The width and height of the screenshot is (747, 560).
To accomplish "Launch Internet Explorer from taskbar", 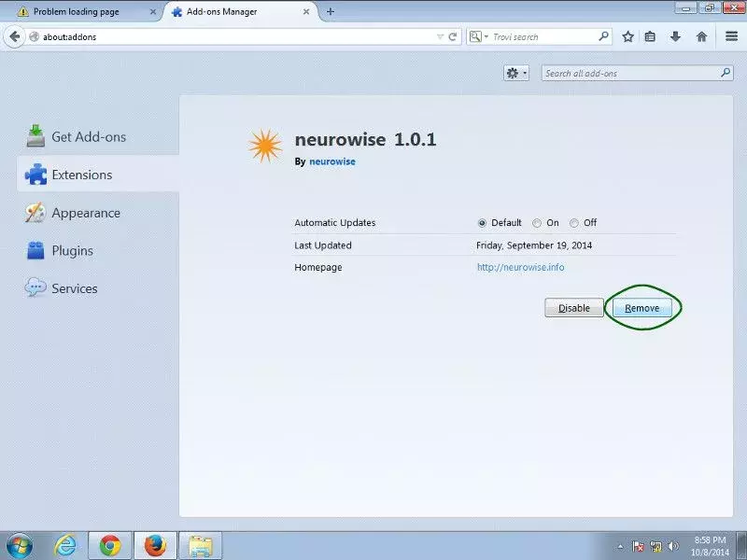I will coord(65,546).
